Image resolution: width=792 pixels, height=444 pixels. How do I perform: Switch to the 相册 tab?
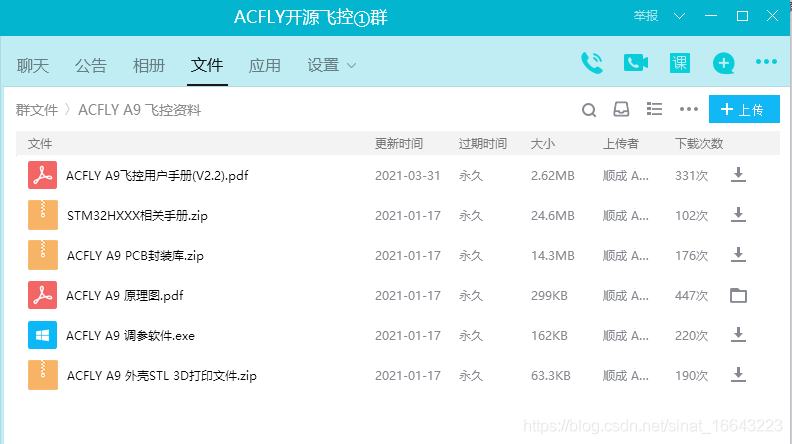(149, 66)
